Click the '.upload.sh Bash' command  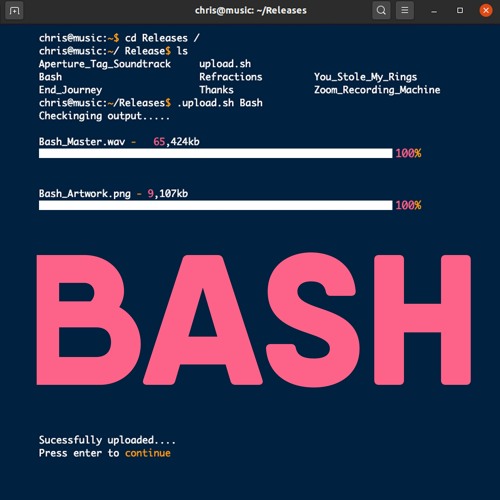point(220,103)
